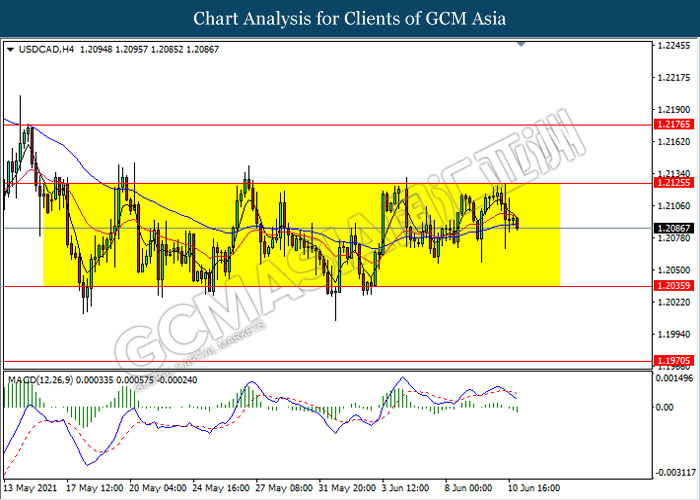Viewport: 700px width, 500px height.
Task: Click the 1.20500 price scale value
Action: tap(674, 270)
